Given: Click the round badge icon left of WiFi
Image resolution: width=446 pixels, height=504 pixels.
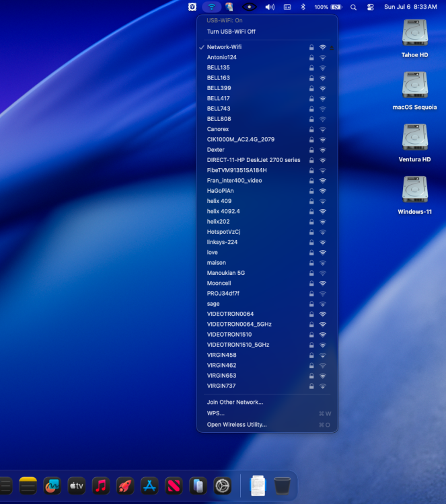Looking at the screenshot, I should pos(192,7).
